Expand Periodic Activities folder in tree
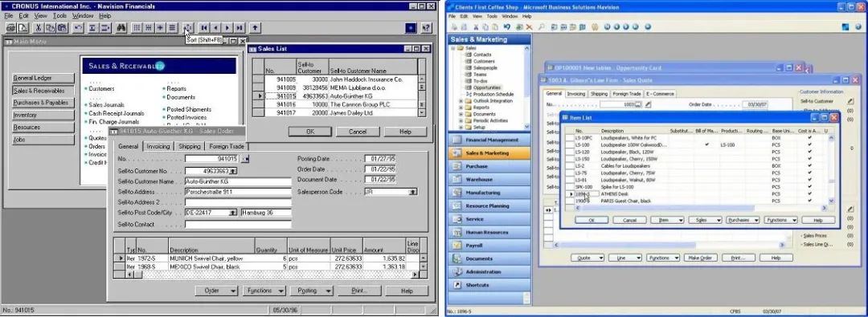This screenshot has width=868, height=317. 461,120
